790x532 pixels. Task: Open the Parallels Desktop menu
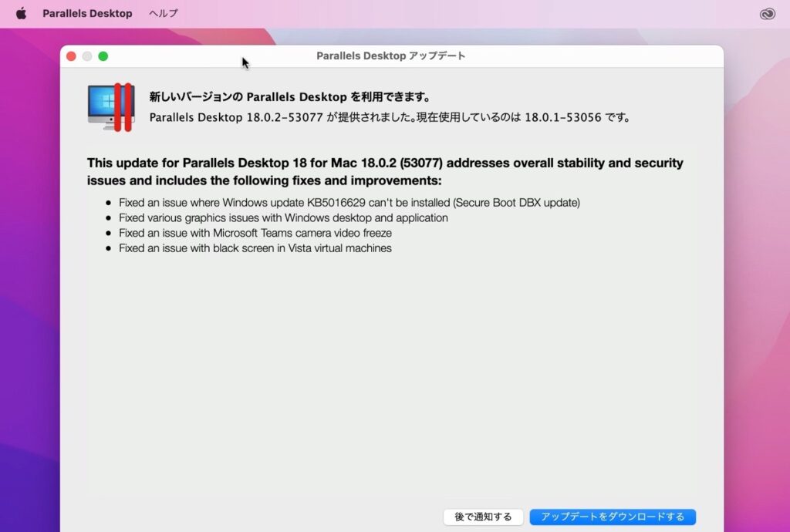click(x=86, y=12)
